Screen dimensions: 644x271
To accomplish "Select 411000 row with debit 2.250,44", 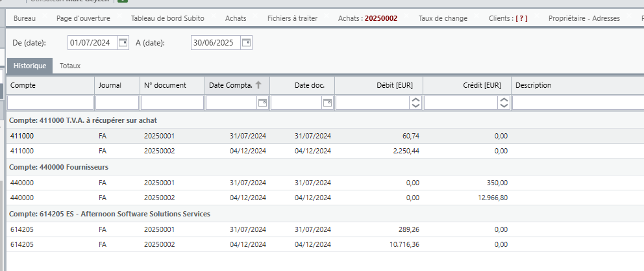I will point(325,151).
